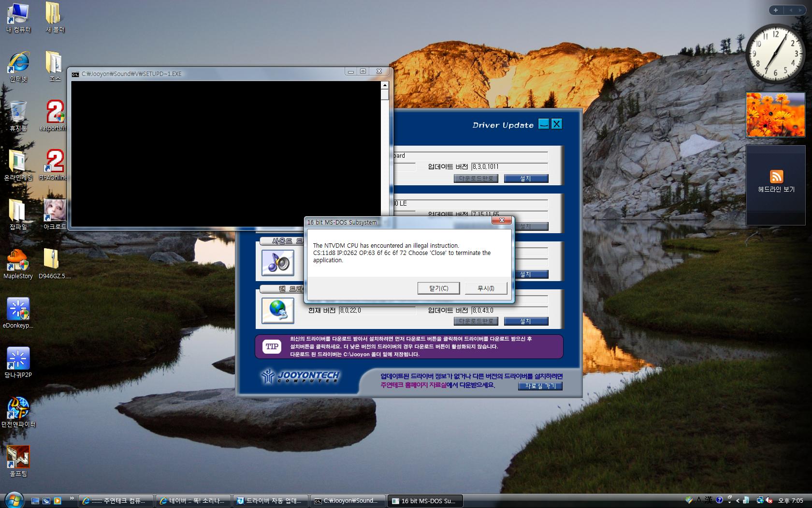Launch 던전앤파이터 desktop shortcut
Viewport: 812px width, 508px height.
pyautogui.click(x=18, y=409)
